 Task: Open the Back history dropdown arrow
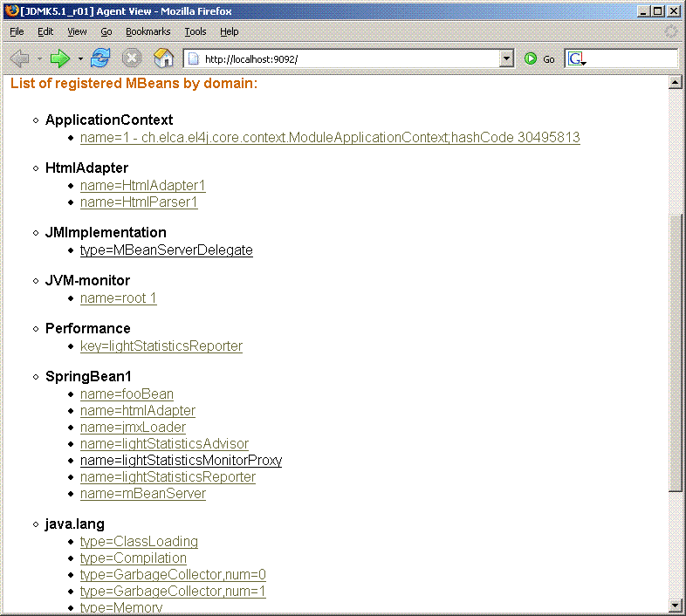point(39,58)
